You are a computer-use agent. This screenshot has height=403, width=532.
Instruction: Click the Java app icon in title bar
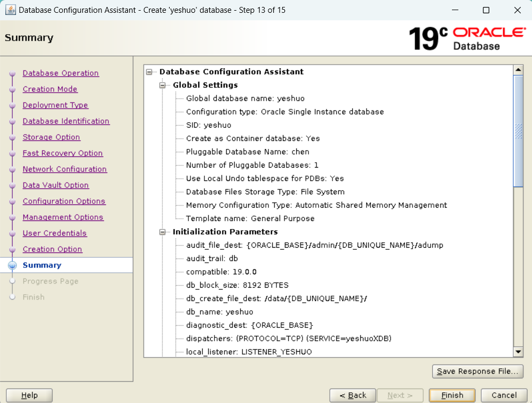[x=11, y=10]
